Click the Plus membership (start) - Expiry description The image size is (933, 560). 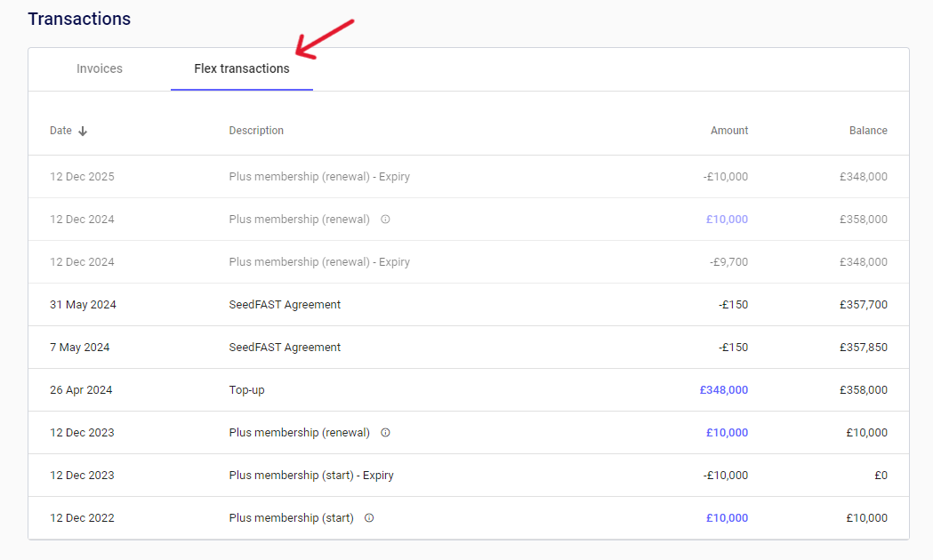point(311,476)
